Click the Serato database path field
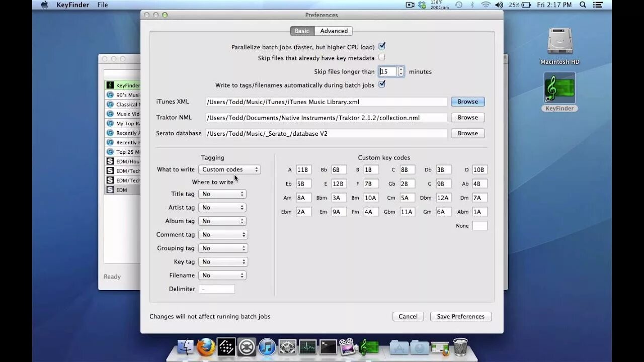 pyautogui.click(x=326, y=133)
